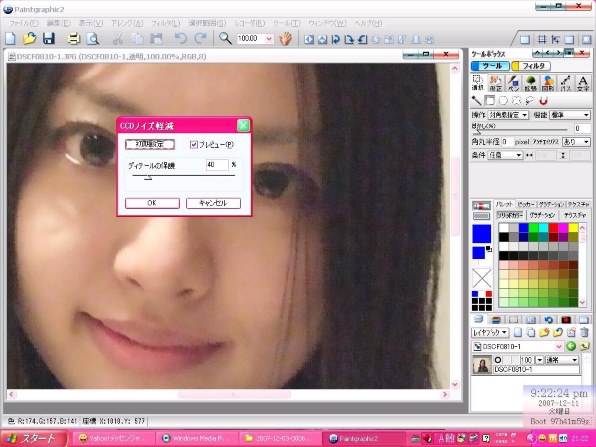Open the 表示(V) menu
The width and height of the screenshot is (596, 447).
91,23
